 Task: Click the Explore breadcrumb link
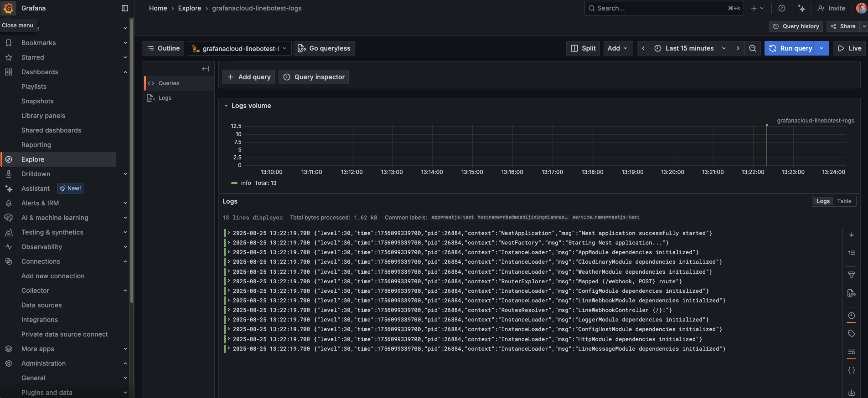click(x=190, y=8)
